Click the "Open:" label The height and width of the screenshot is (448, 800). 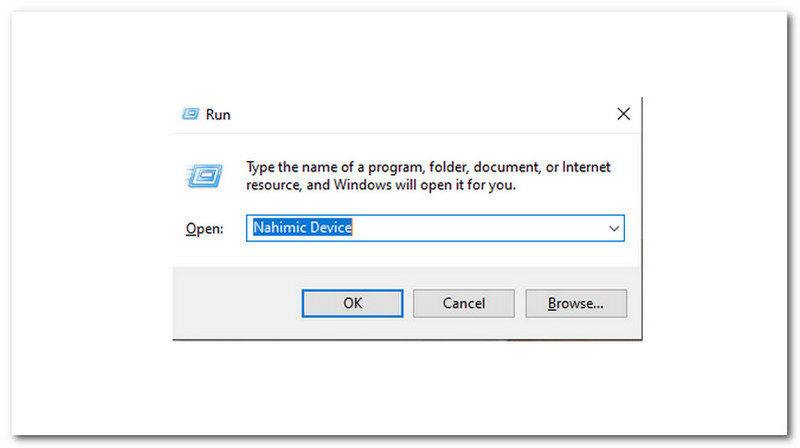205,229
